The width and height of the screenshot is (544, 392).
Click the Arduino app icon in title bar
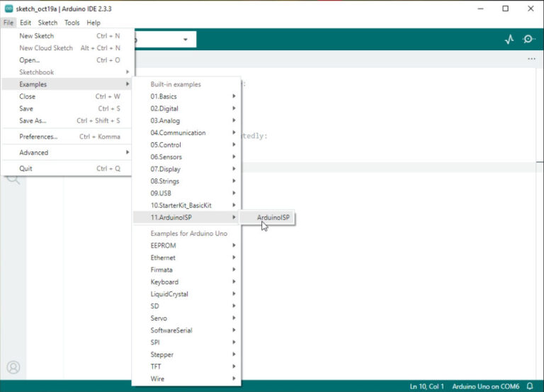coord(8,8)
